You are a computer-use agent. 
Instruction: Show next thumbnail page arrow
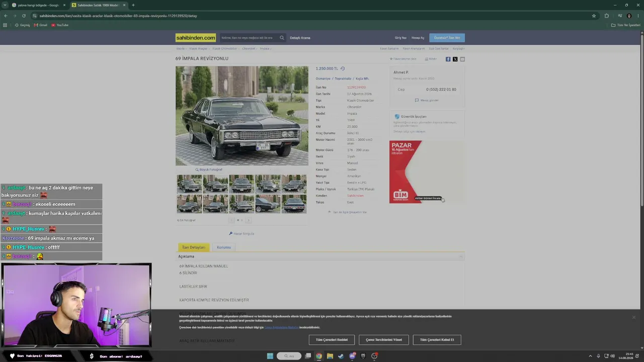[x=248, y=220]
